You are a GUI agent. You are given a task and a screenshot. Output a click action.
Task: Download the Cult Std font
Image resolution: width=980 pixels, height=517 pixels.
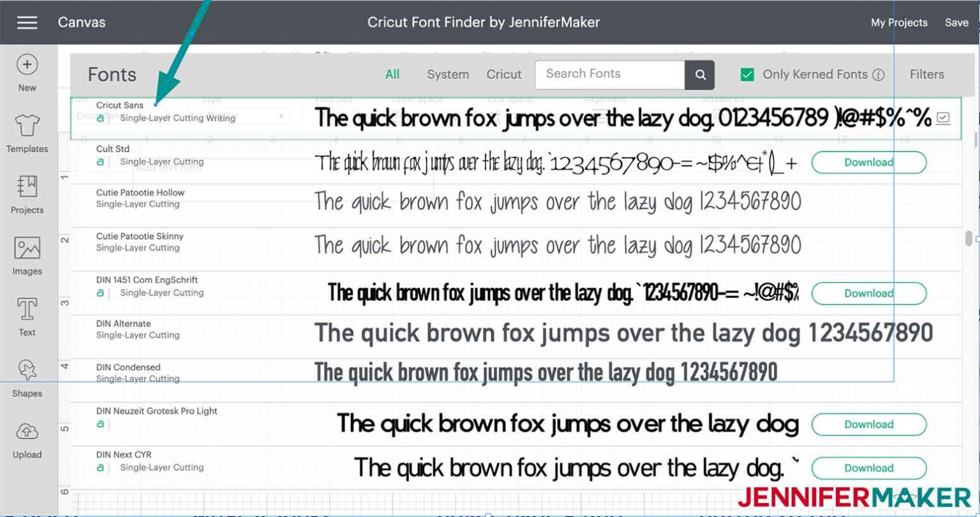point(868,163)
